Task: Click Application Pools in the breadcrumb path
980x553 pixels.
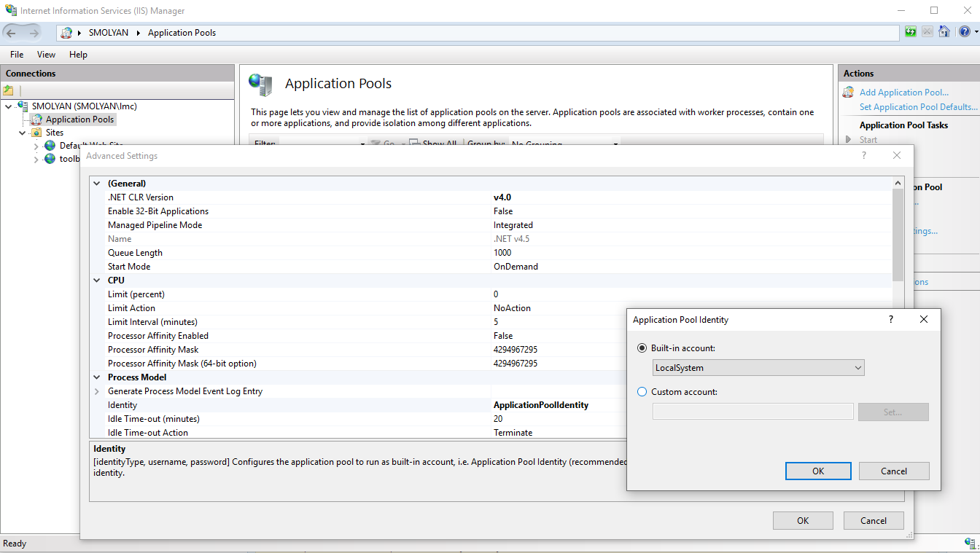Action: click(x=182, y=33)
